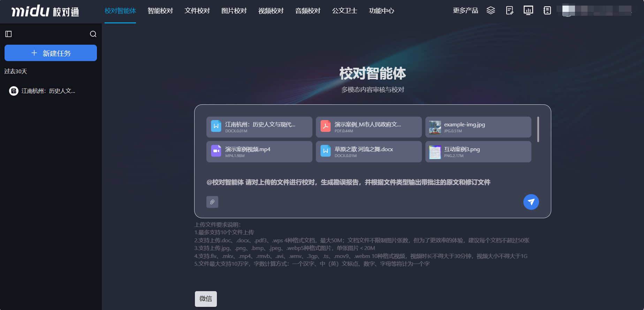Send the message with paper plane button
644x310 pixels.
[x=531, y=202]
